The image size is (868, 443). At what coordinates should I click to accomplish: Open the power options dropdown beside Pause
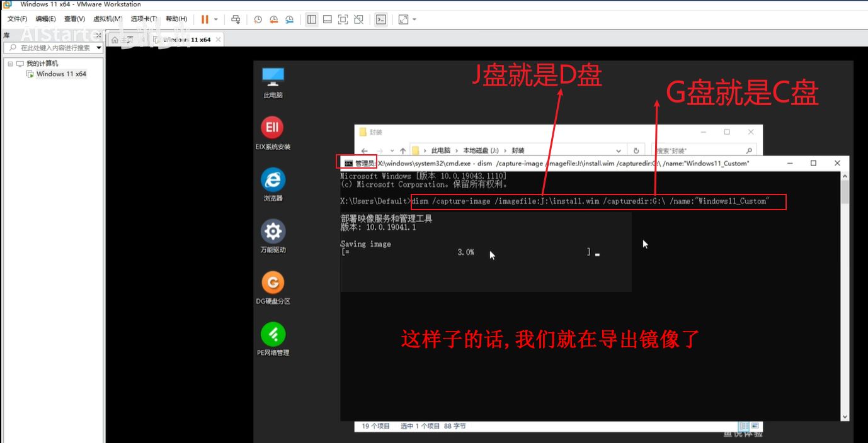[216, 20]
